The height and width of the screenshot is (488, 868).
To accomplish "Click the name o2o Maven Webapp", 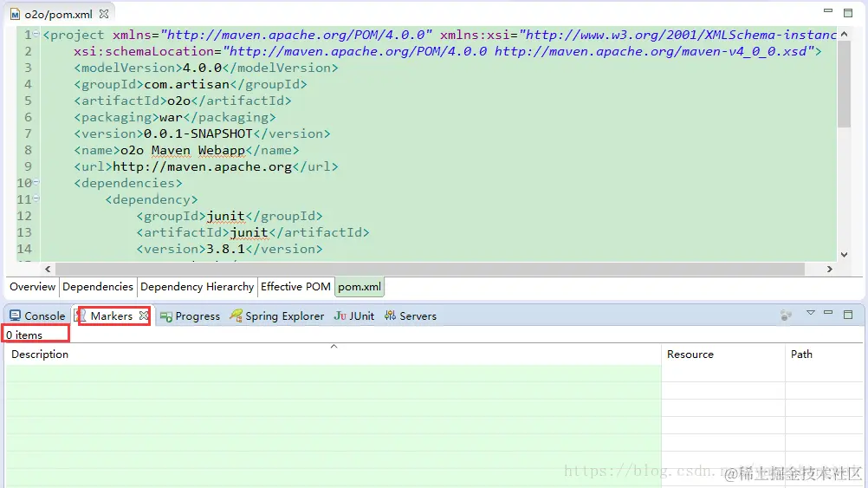I will click(x=183, y=150).
